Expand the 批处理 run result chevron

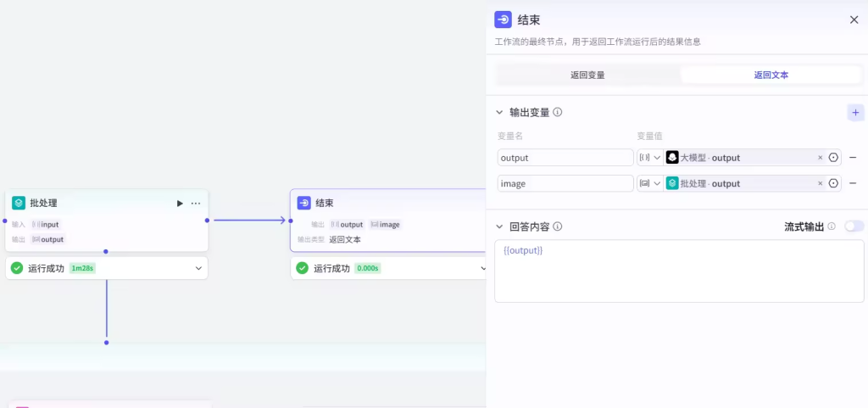tap(199, 268)
